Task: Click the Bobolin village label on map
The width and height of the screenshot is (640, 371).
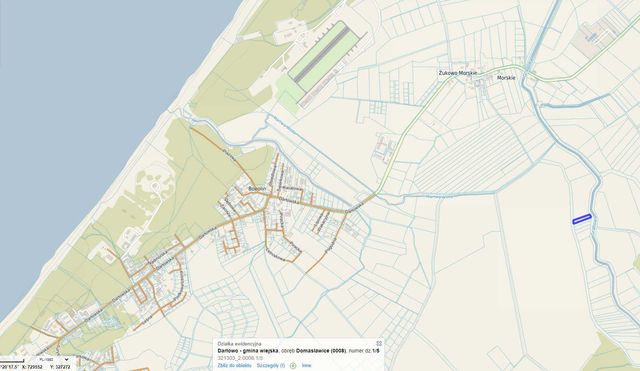Action: 257,189
